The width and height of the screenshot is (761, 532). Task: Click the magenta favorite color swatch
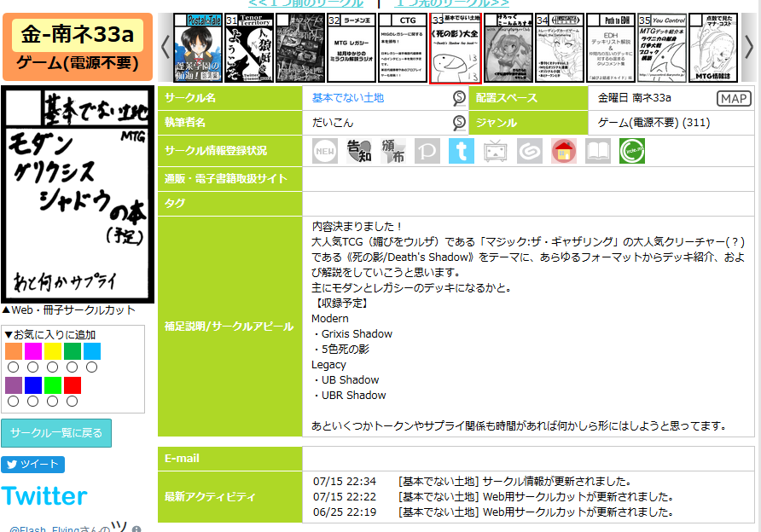click(x=33, y=351)
